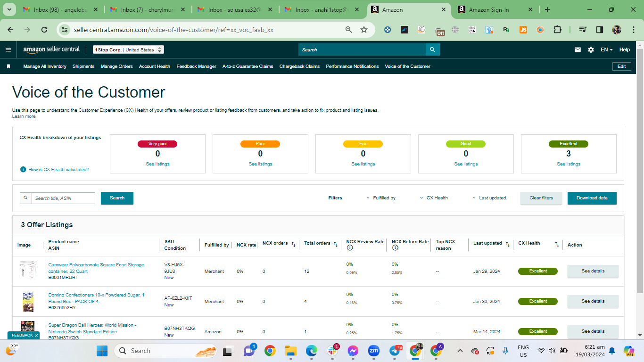Screen dimensions: 644x362
Task: Expand the Last updated filter
Action: pyautogui.click(x=489, y=198)
